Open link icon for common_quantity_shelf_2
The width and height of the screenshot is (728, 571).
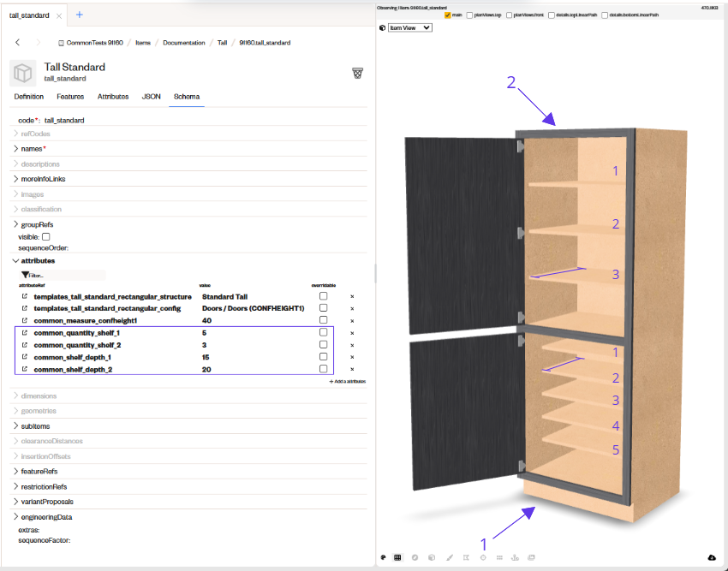[x=25, y=345]
